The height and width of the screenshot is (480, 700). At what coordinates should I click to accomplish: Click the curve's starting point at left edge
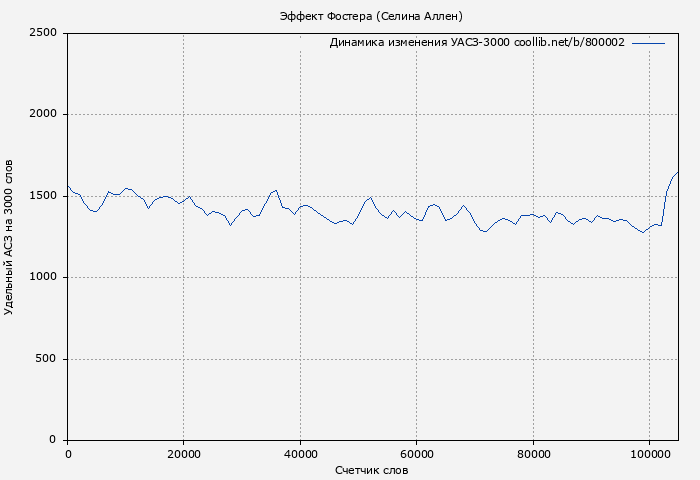coord(68,186)
